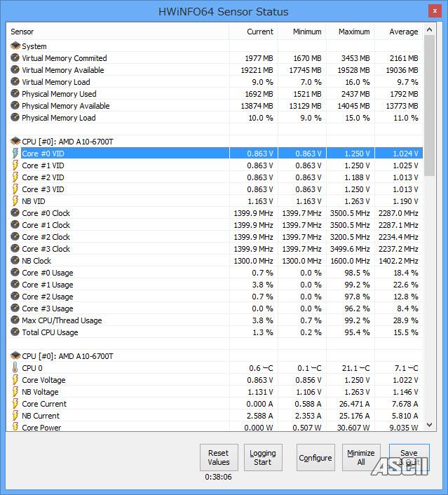Click the lightning icon of NB Current
This screenshot has width=448, height=495.
click(15, 416)
